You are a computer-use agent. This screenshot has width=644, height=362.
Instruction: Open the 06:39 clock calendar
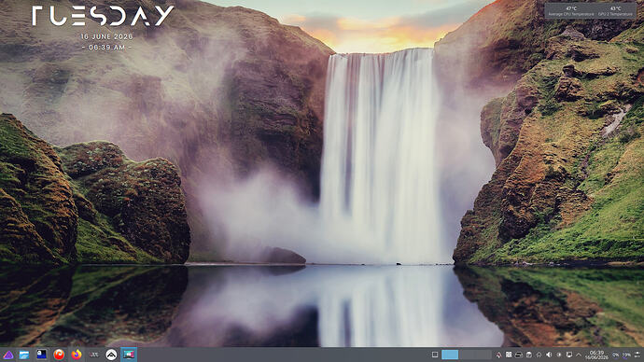point(596,355)
